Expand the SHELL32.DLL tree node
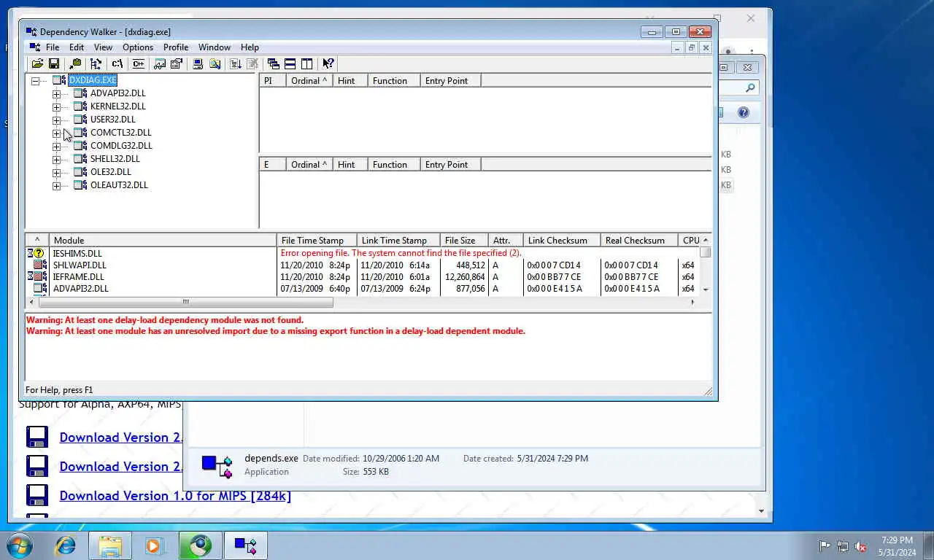The width and height of the screenshot is (934, 560). pos(56,160)
